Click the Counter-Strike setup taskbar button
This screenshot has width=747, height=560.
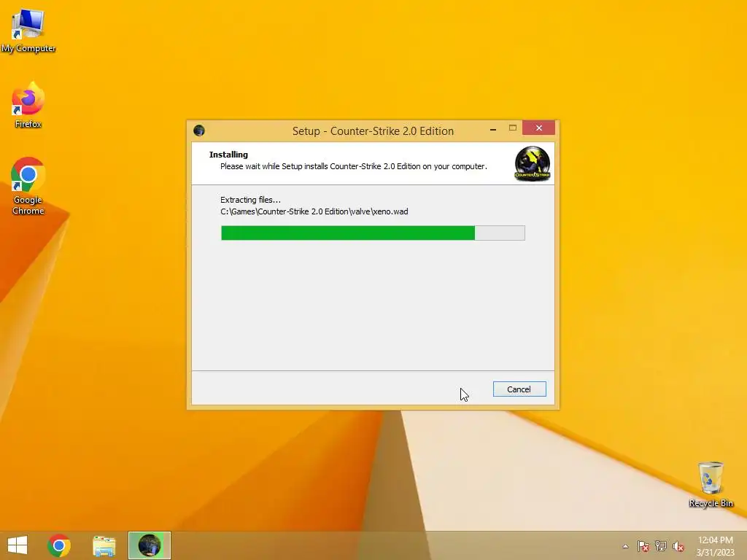point(149,545)
